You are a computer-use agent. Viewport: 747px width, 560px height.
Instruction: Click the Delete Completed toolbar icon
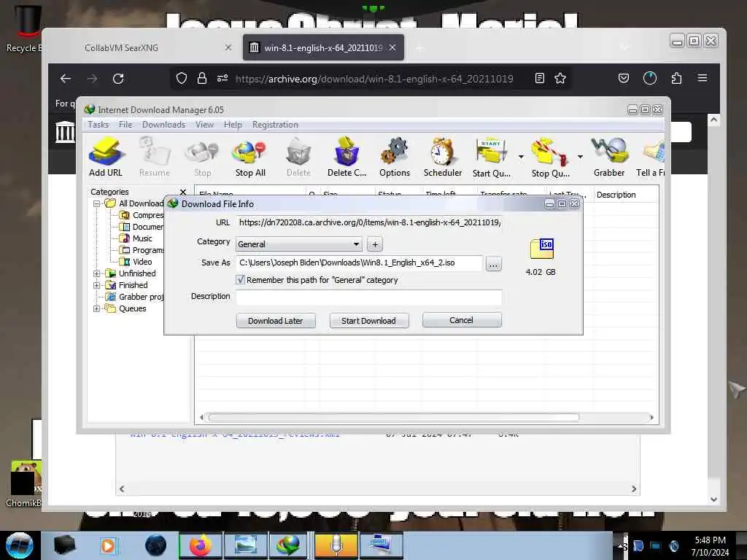[x=347, y=157]
